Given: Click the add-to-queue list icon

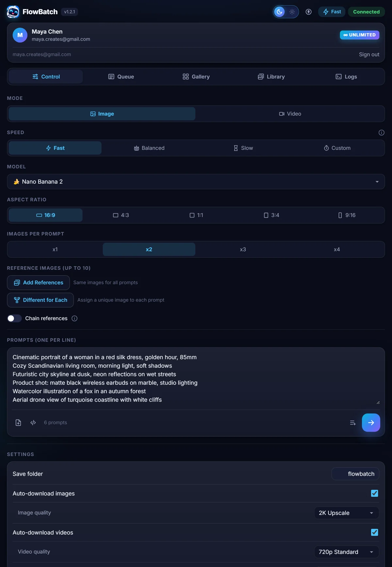Looking at the screenshot, I should click(x=352, y=423).
